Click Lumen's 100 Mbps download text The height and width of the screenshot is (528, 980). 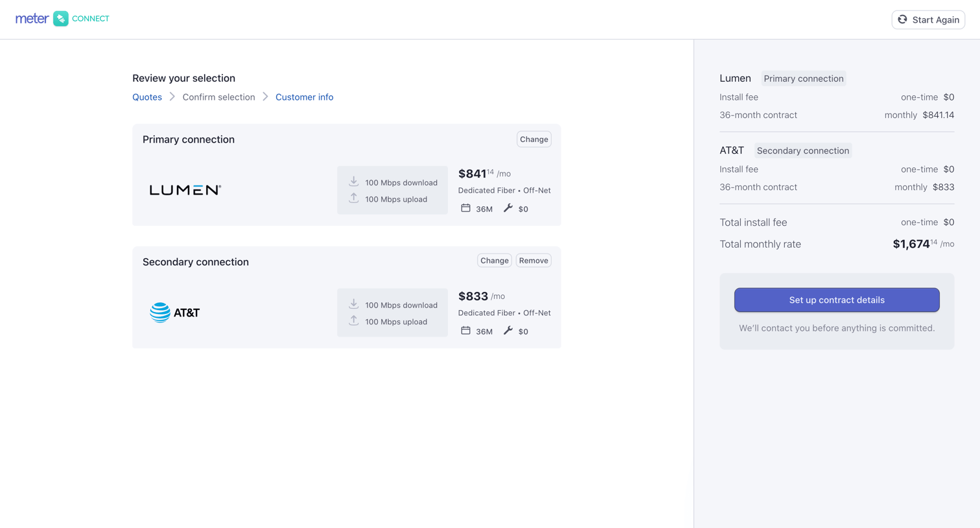tap(401, 183)
